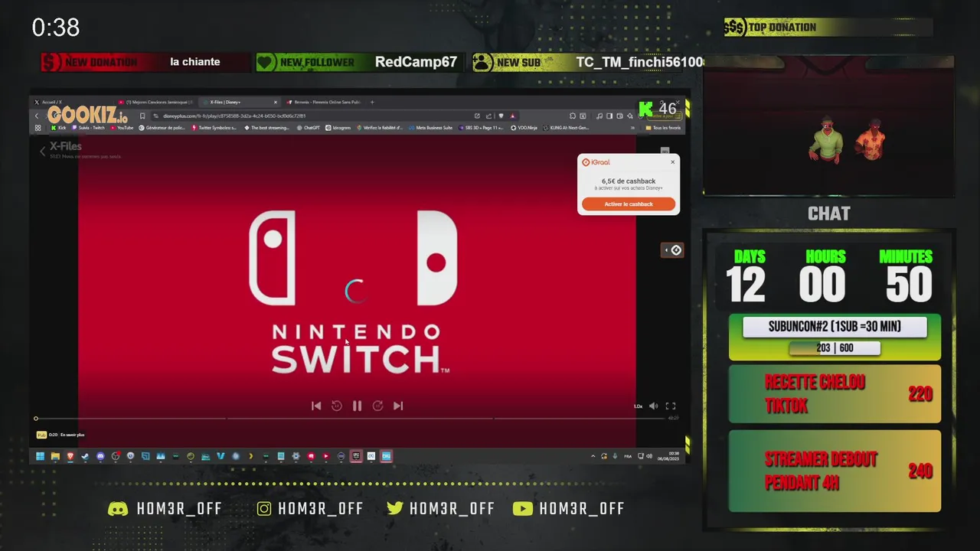Go back using the X-Files arrow
The height and width of the screenshot is (551, 980).
(x=43, y=151)
